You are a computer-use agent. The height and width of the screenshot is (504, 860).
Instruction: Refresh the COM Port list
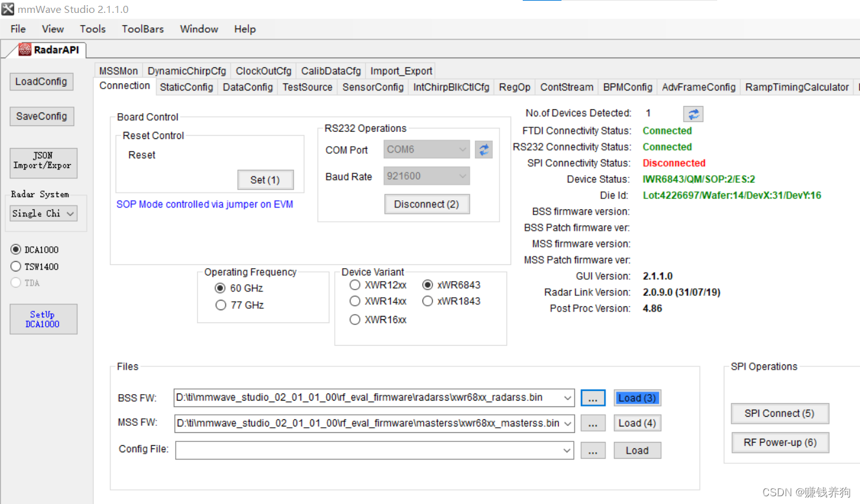483,149
